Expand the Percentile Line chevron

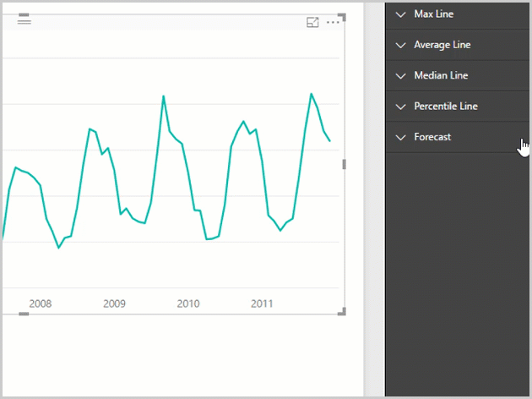coord(401,107)
